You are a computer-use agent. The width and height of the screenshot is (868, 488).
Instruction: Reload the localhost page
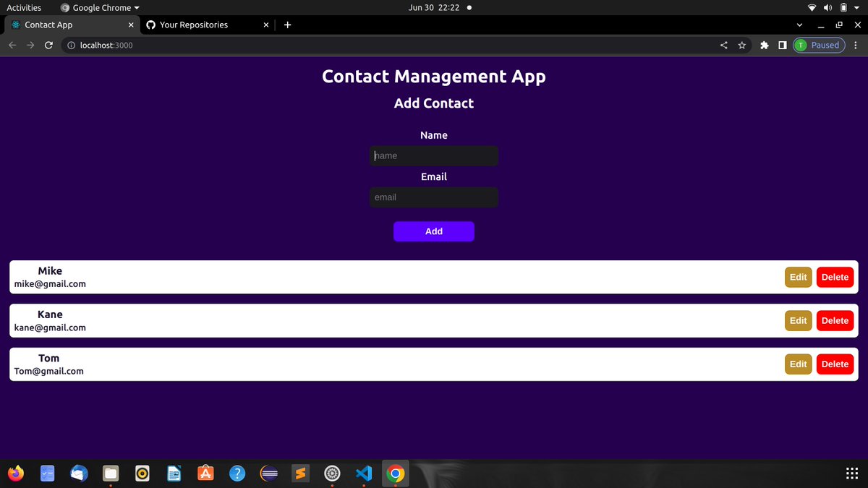pos(48,45)
